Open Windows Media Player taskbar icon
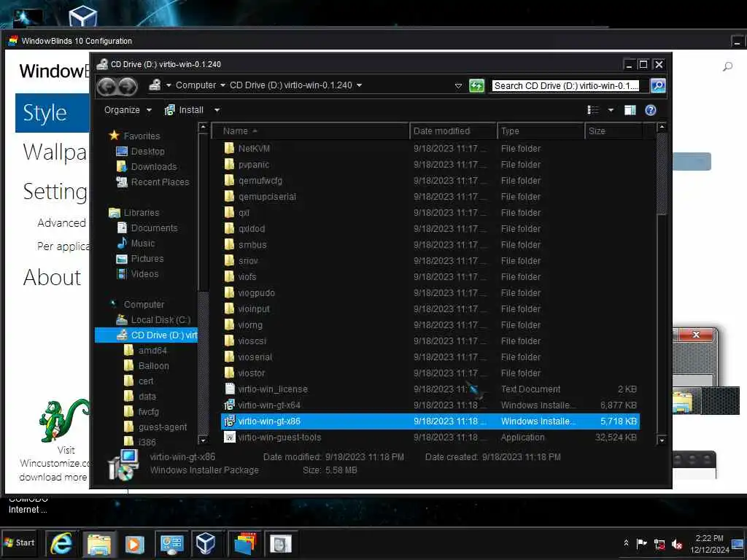This screenshot has height=560, width=747. pyautogui.click(x=134, y=544)
